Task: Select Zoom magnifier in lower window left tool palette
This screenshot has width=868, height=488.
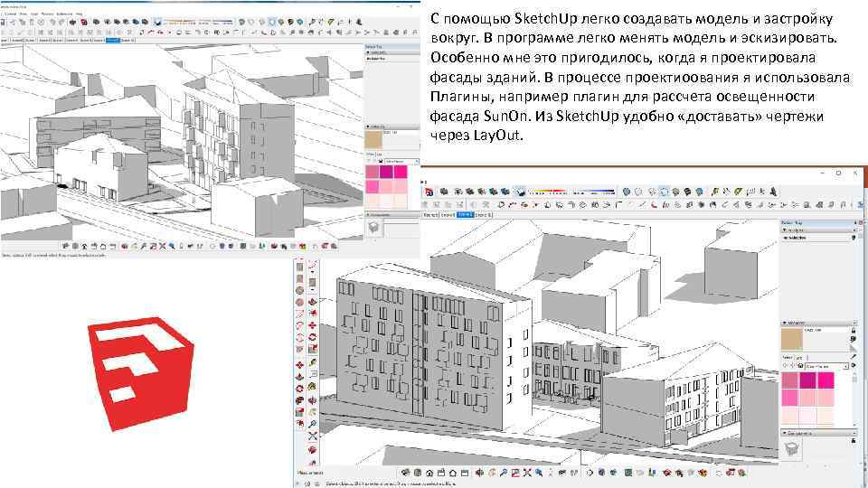Action: [312, 425]
